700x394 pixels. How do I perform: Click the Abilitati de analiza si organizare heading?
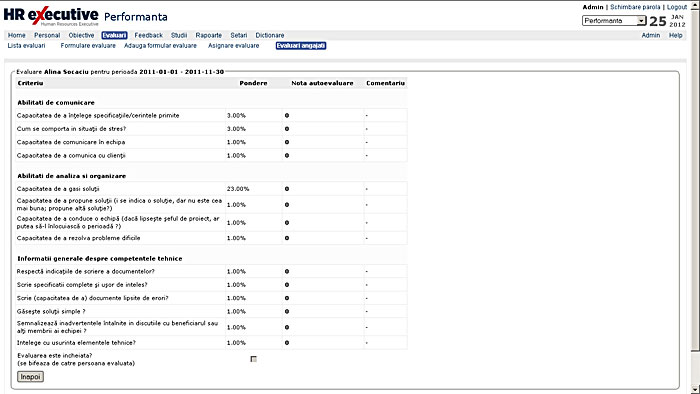point(71,176)
